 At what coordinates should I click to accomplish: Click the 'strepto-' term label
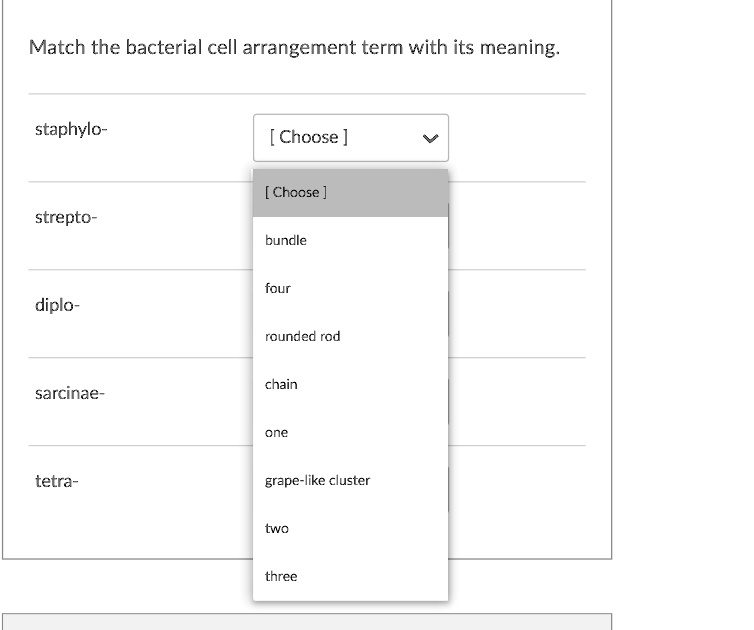pos(66,217)
